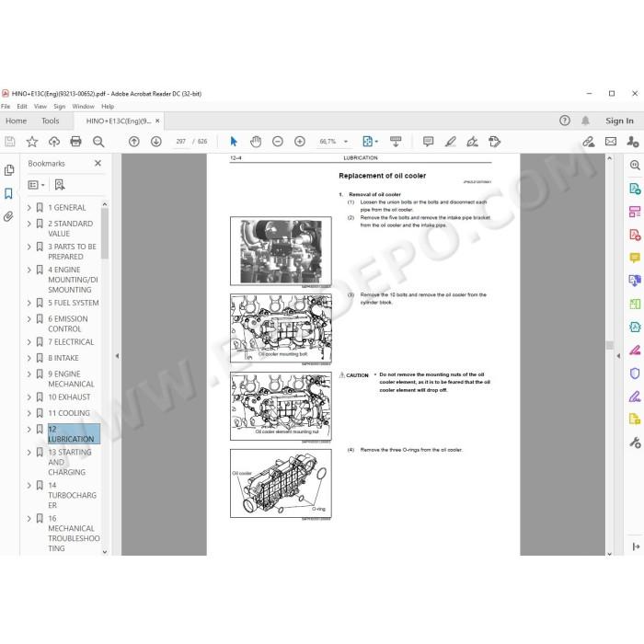Switch to the Home tab

pyautogui.click(x=16, y=121)
